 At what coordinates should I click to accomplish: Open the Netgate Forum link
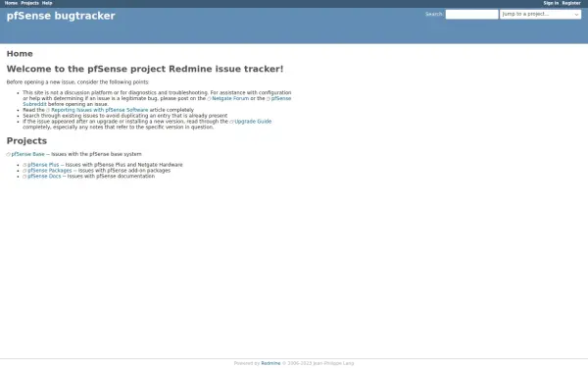point(230,98)
